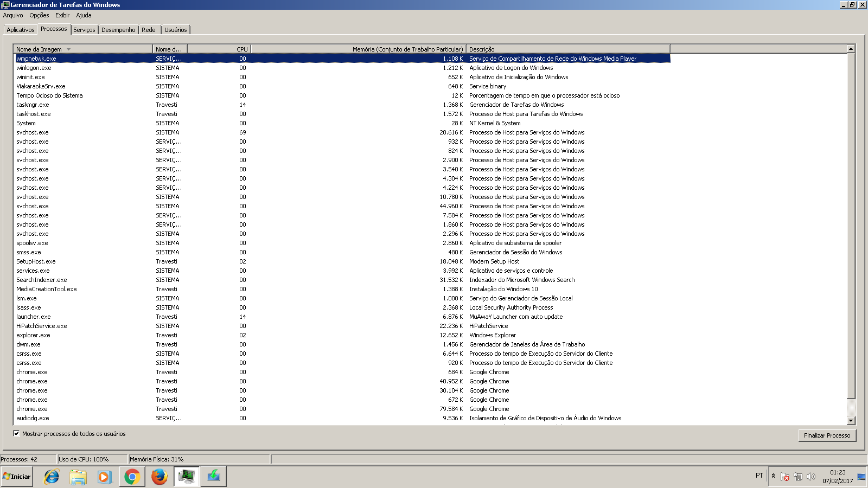The height and width of the screenshot is (488, 868).
Task: Select the lsm.exe process
Action: (342, 298)
